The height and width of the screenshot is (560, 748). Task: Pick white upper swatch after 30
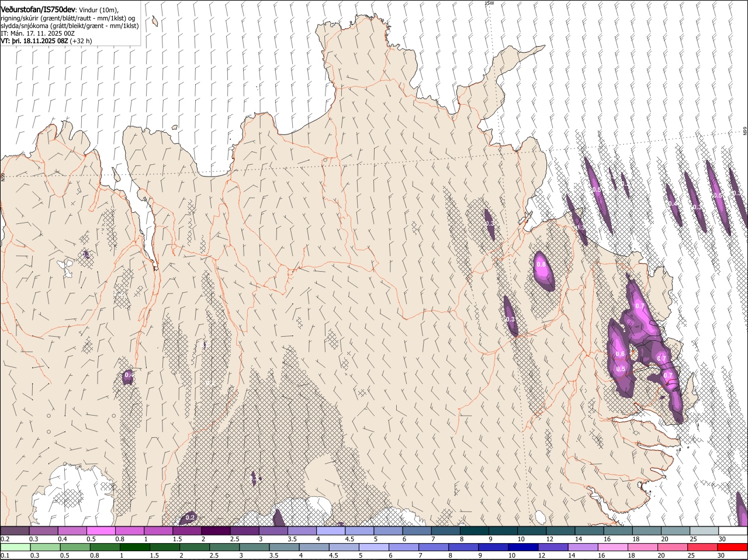pos(733,531)
